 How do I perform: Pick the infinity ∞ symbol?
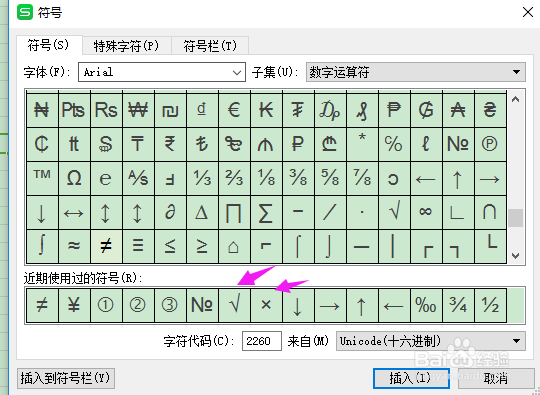[x=426, y=212]
